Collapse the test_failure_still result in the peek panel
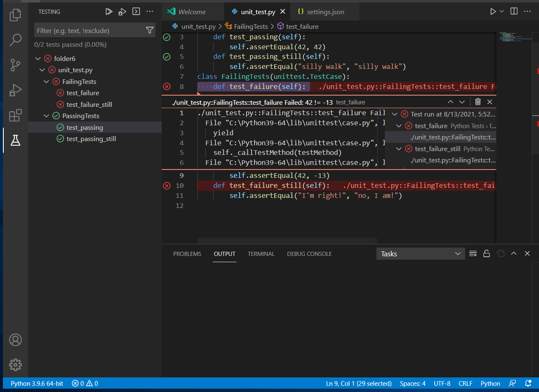 pos(398,149)
